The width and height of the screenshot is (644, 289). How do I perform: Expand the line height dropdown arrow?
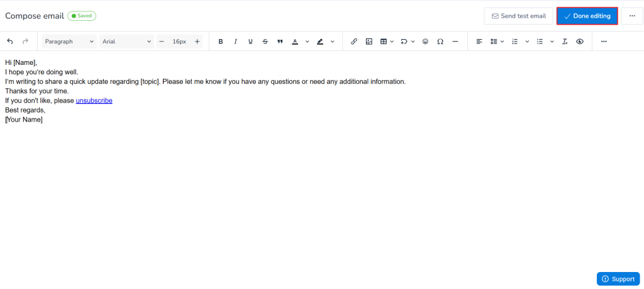[502, 42]
